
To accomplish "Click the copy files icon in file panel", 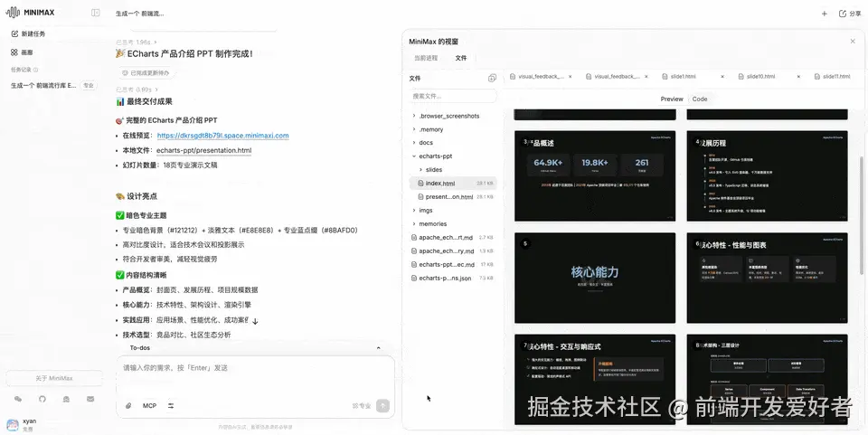I will [x=492, y=79].
